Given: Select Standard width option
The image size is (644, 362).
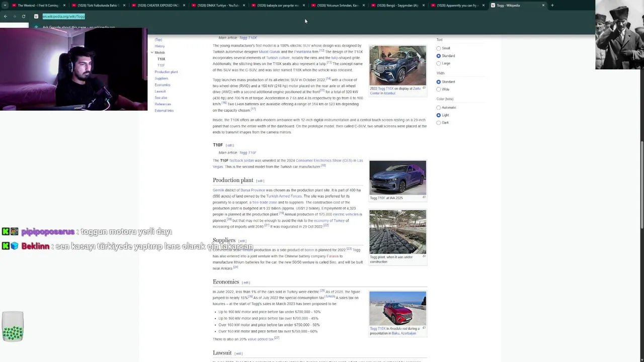Looking at the screenshot, I should tap(438, 81).
